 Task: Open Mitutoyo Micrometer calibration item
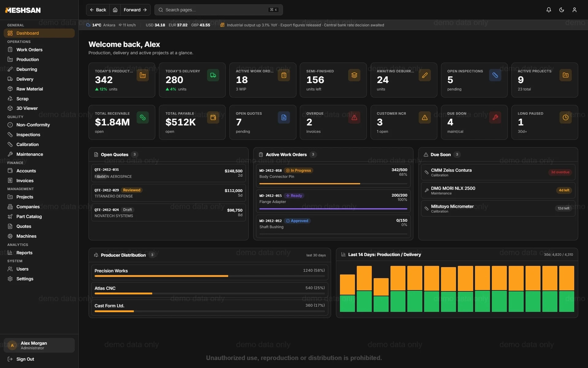pos(498,209)
